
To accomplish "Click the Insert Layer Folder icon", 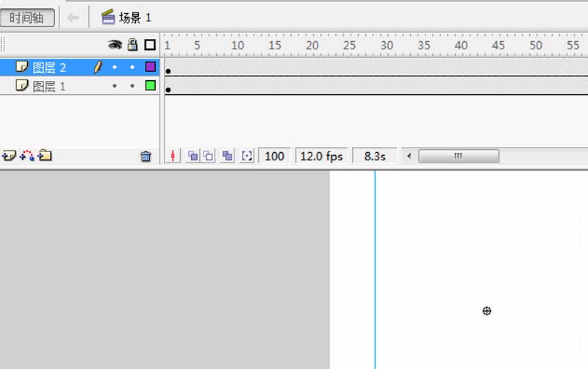I will (45, 155).
